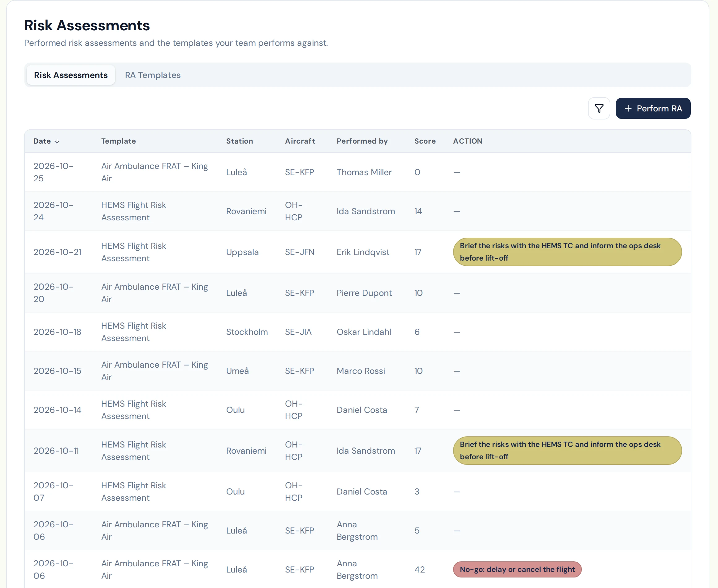
Task: Select the Pierre Dupont cell
Action: [x=364, y=293]
